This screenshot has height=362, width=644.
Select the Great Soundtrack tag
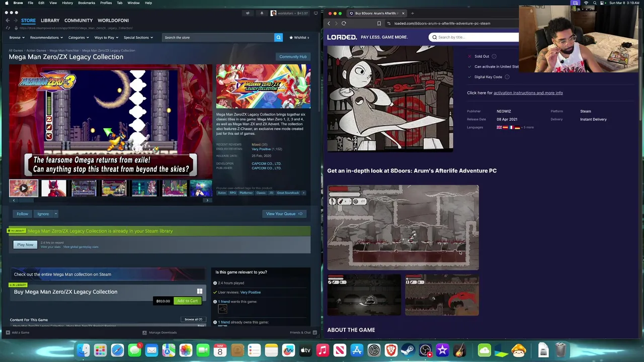(x=288, y=193)
